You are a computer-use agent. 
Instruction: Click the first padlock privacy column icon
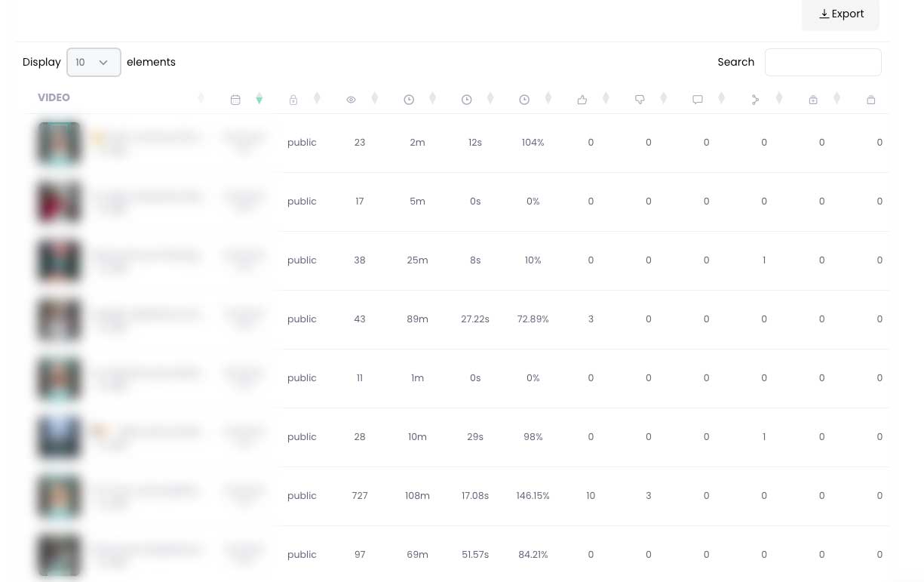point(293,100)
